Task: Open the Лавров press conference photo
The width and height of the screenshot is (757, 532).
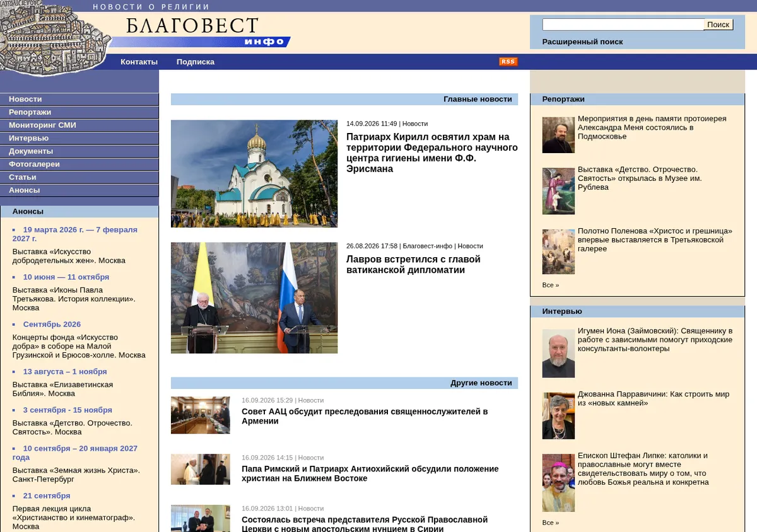Action: click(254, 298)
